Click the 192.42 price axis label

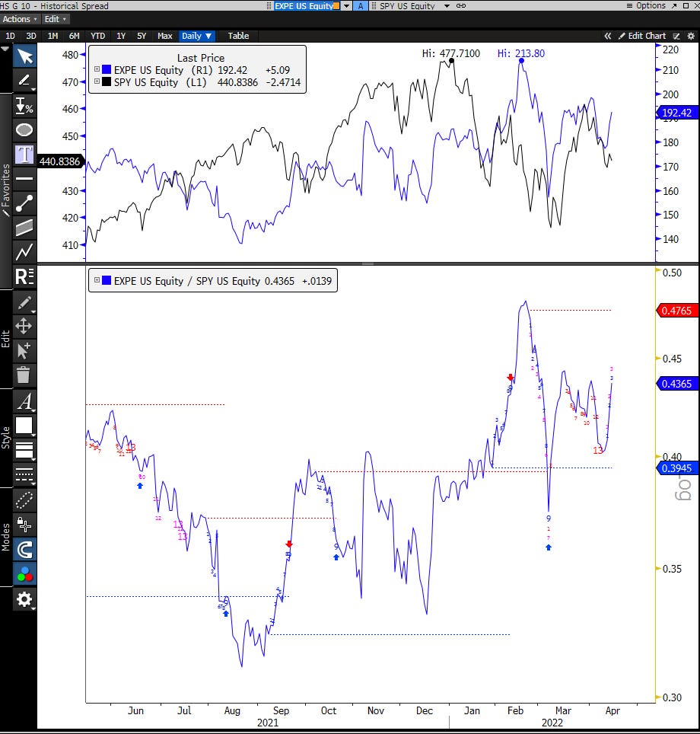(x=676, y=113)
